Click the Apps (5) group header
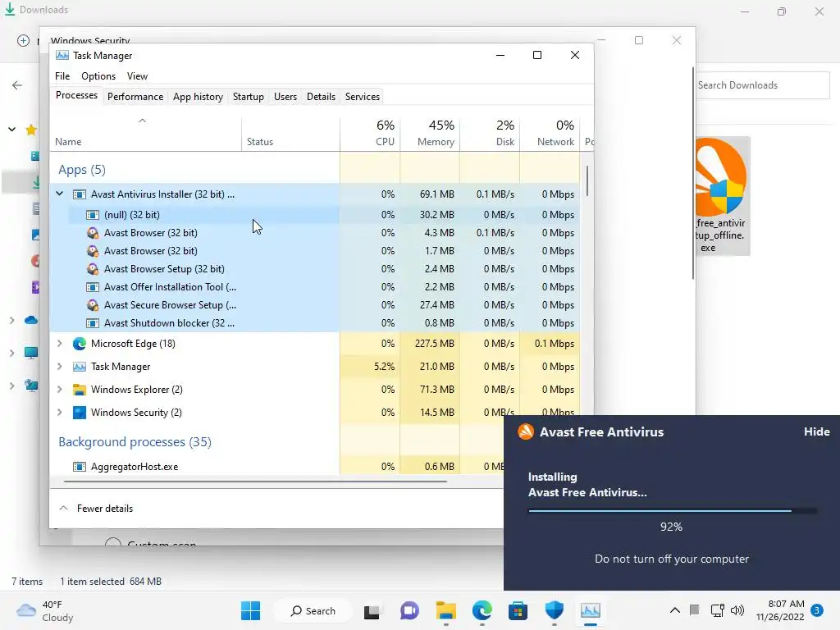 point(82,170)
